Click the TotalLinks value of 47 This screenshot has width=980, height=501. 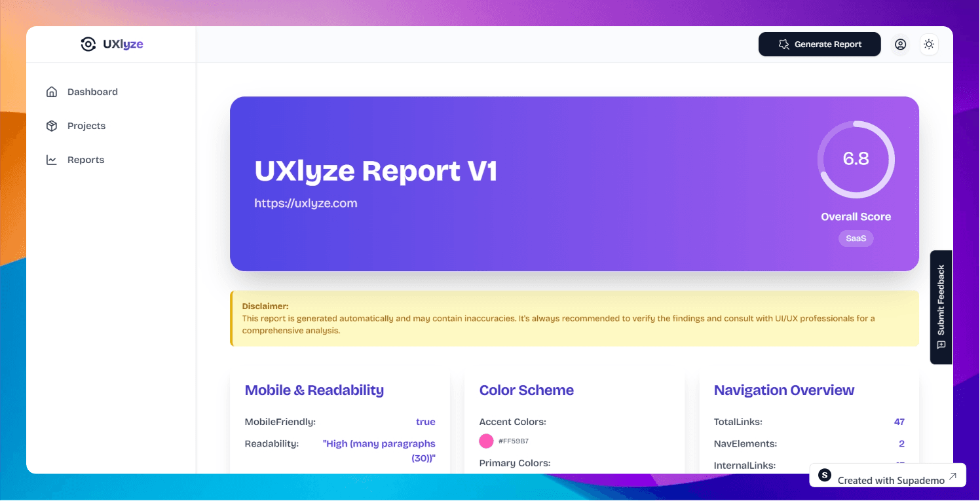(899, 422)
